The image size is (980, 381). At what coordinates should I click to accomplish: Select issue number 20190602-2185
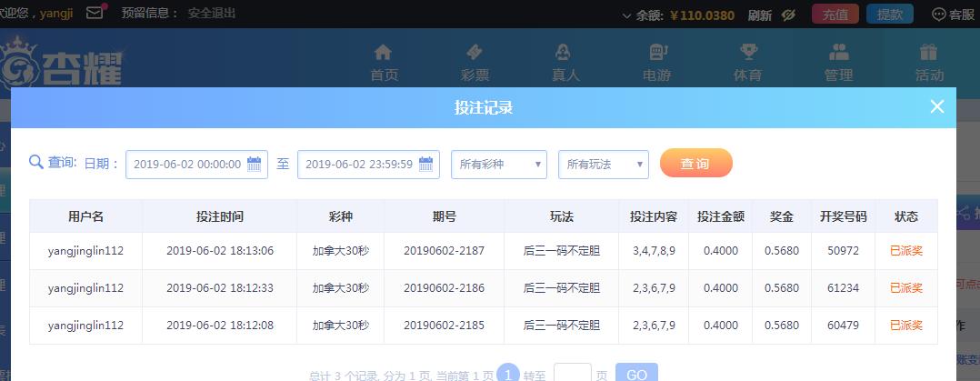445,326
